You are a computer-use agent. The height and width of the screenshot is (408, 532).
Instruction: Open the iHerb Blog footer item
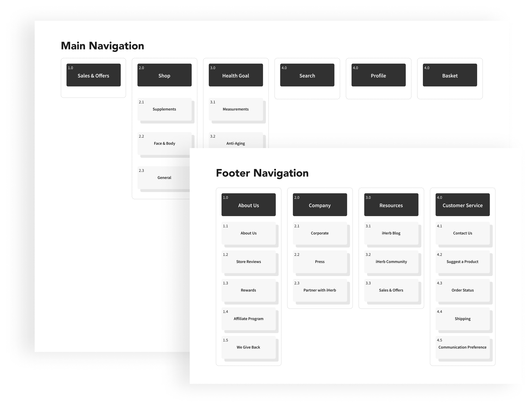point(391,233)
